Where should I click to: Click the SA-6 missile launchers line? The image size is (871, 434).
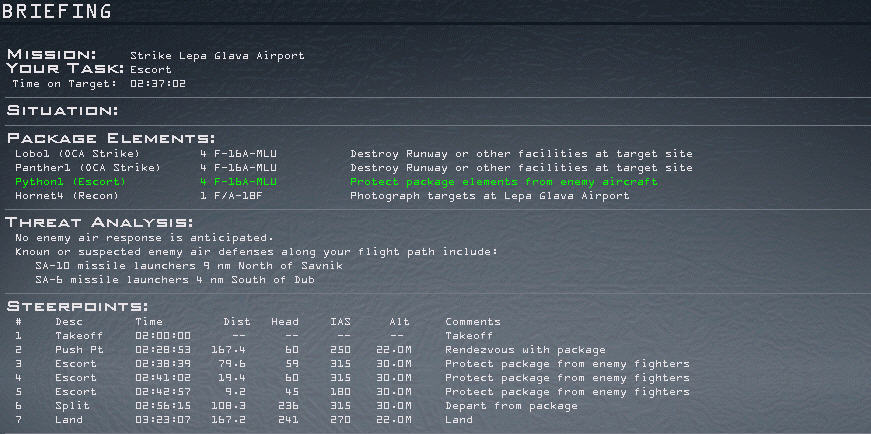175,280
